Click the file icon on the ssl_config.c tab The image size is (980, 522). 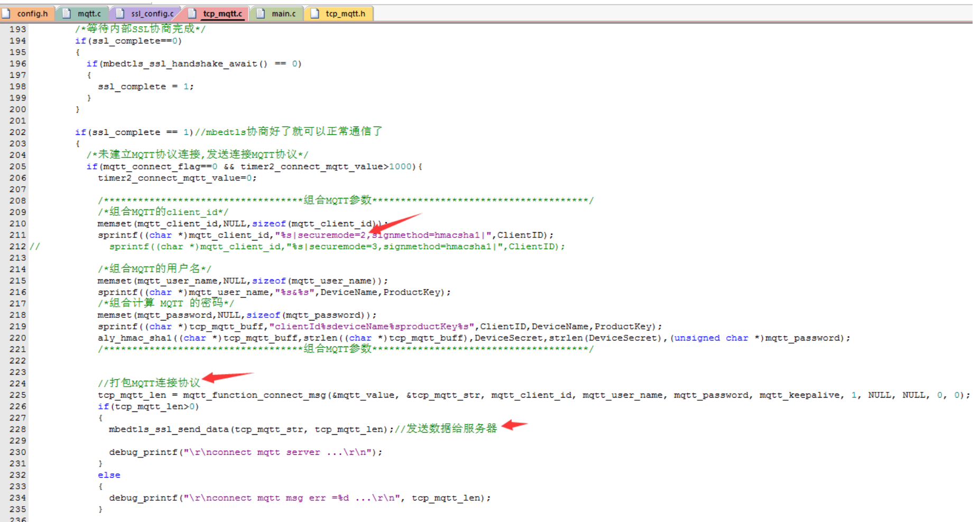[120, 14]
